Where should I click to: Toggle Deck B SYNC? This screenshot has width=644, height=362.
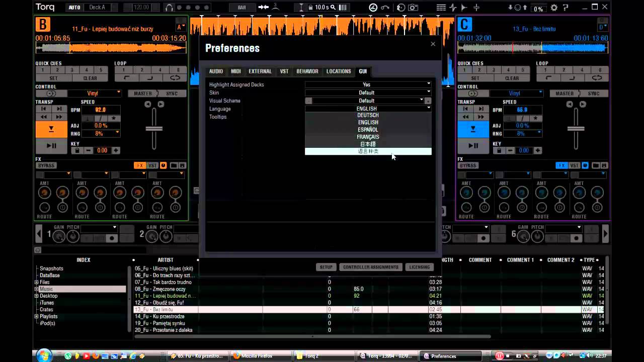click(x=172, y=94)
